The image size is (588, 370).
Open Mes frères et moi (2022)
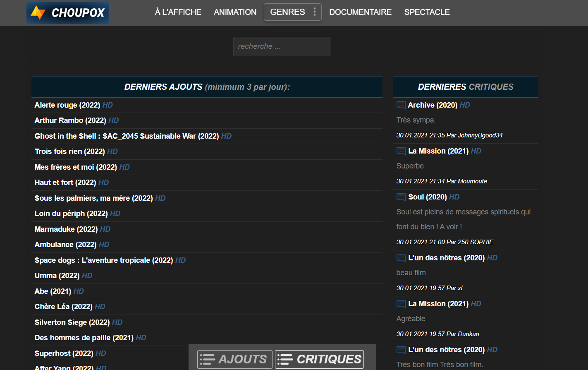click(x=76, y=167)
